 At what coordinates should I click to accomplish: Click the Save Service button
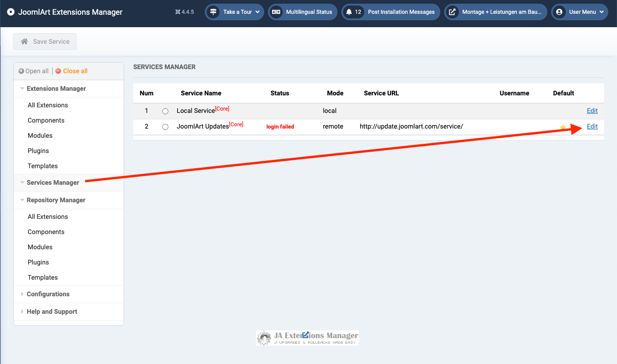[x=45, y=41]
